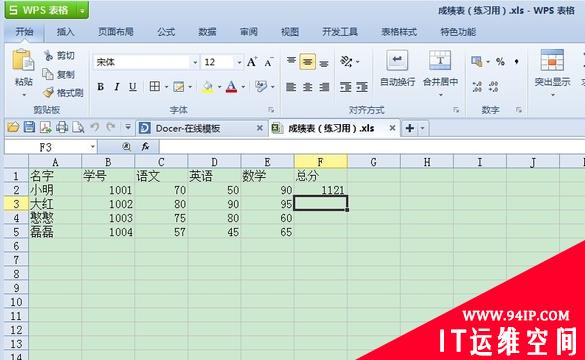
Task: Select row 3 header
Action: point(16,204)
